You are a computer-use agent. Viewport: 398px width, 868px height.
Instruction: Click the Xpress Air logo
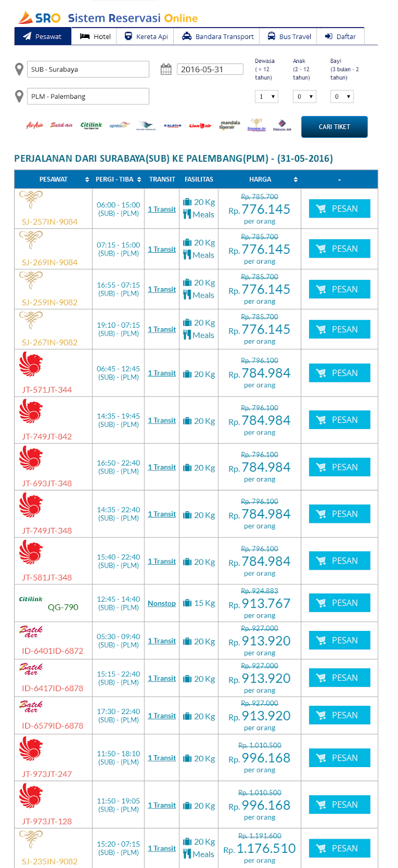click(119, 126)
